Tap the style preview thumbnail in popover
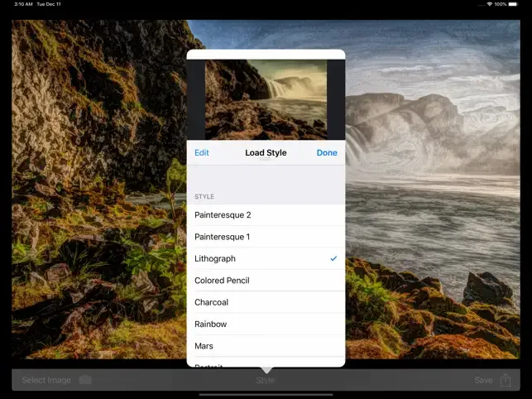 point(266,99)
